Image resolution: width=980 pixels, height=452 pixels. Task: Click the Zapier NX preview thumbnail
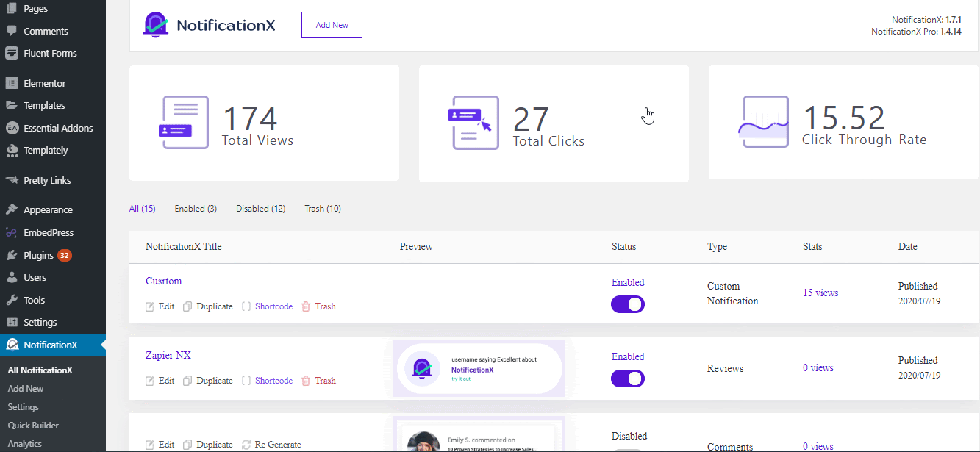pos(479,367)
